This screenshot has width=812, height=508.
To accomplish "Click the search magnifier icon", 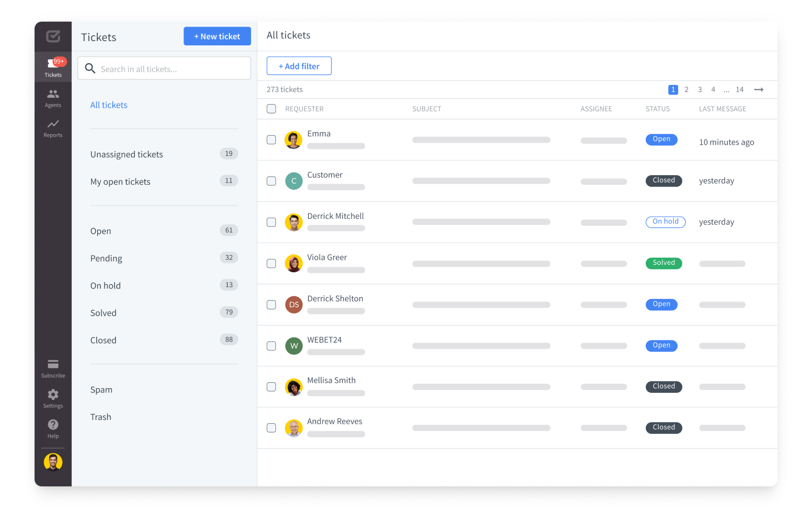I will [90, 68].
